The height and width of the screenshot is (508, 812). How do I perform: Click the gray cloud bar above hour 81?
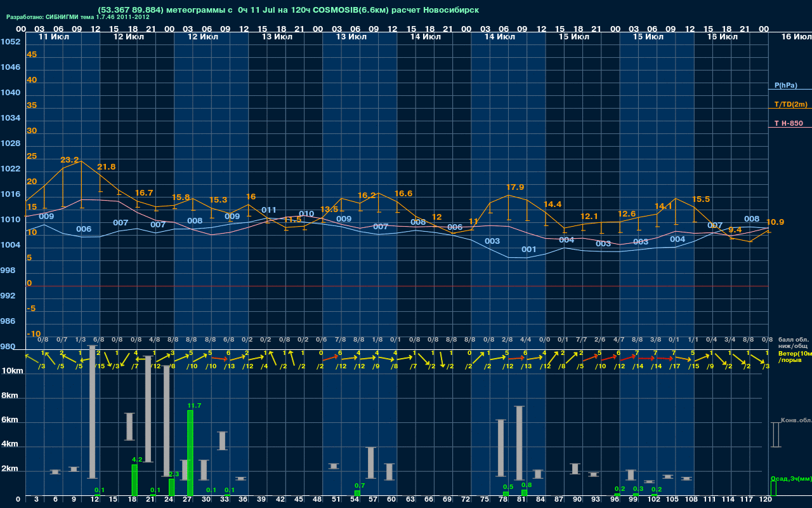pyautogui.click(x=520, y=443)
